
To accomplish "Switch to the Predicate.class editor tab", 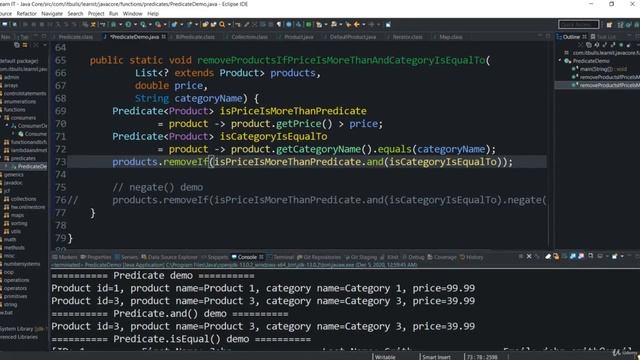I will [x=76, y=37].
